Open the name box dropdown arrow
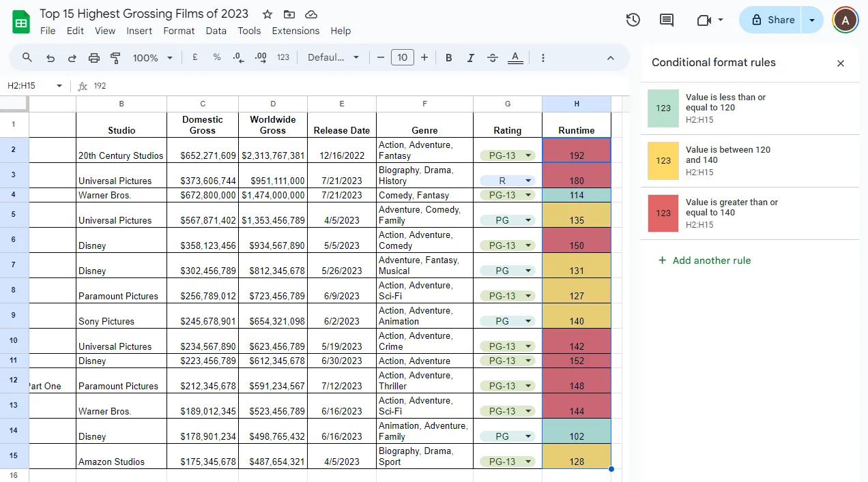The image size is (868, 482). click(59, 86)
